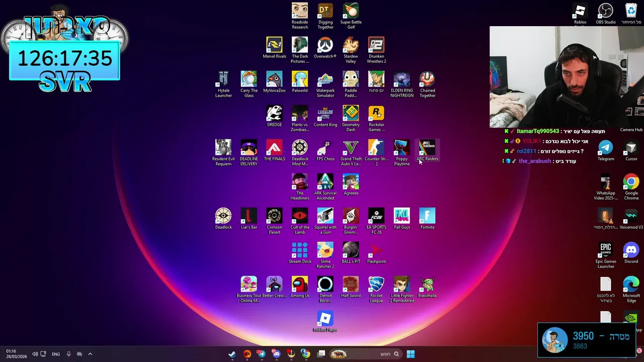The height and width of the screenshot is (362, 644).
Task: Open Cult of the Lamb icon
Action: (300, 221)
